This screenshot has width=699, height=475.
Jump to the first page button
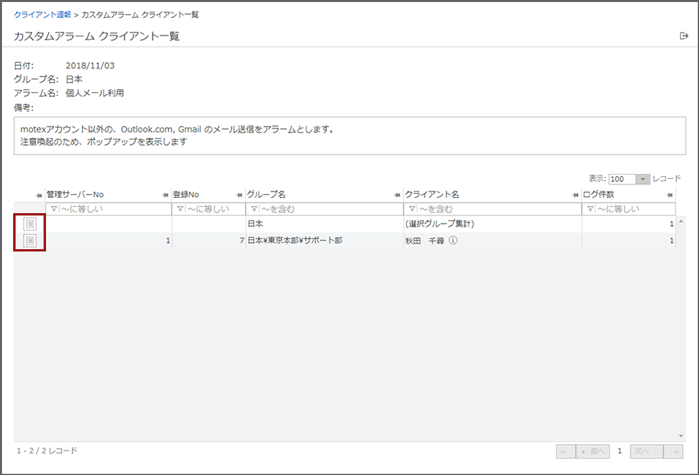point(565,451)
